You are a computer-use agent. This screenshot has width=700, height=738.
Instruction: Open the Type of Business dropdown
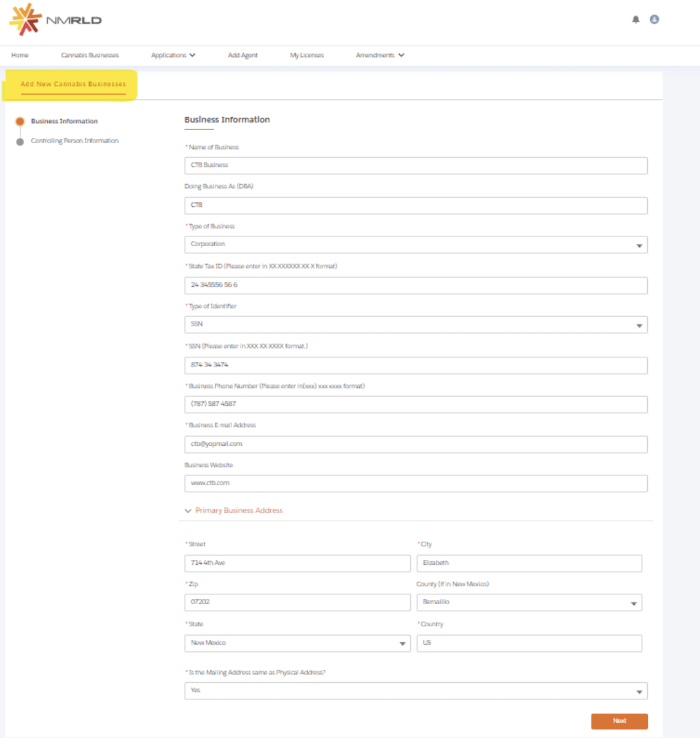pyautogui.click(x=416, y=244)
